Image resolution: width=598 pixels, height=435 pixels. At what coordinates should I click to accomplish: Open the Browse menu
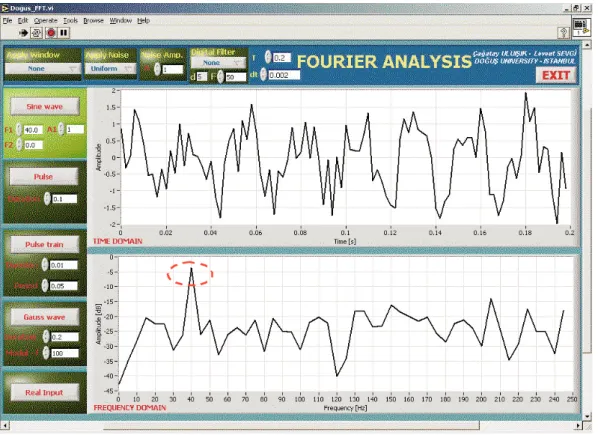click(93, 21)
